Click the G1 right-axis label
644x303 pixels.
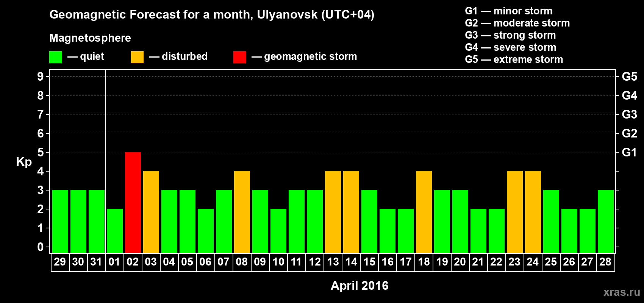pos(630,152)
